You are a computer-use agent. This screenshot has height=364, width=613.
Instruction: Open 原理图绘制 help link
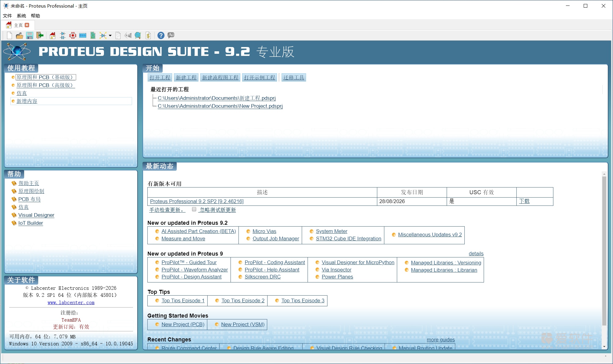point(31,191)
